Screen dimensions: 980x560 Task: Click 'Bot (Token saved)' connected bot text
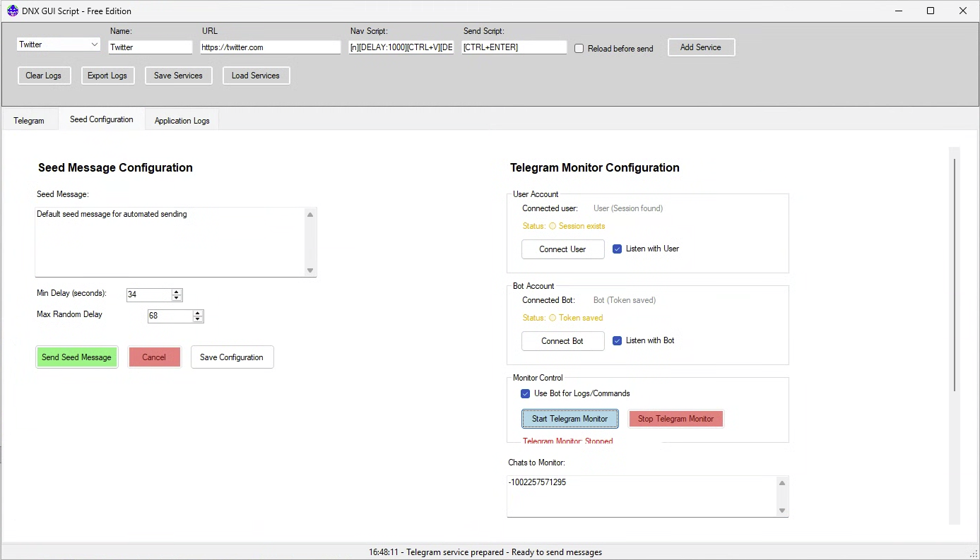point(625,300)
